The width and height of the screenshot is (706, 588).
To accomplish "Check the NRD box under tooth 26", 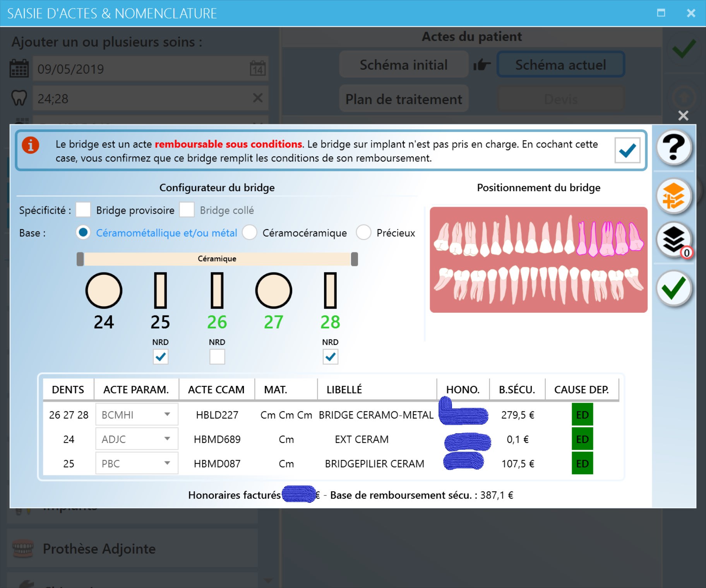I will tap(217, 357).
